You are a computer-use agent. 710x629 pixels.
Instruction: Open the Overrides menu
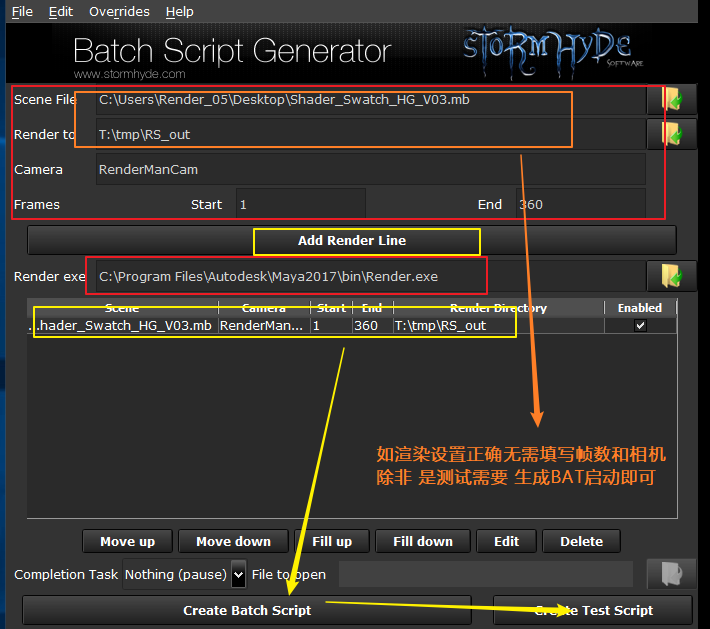119,12
